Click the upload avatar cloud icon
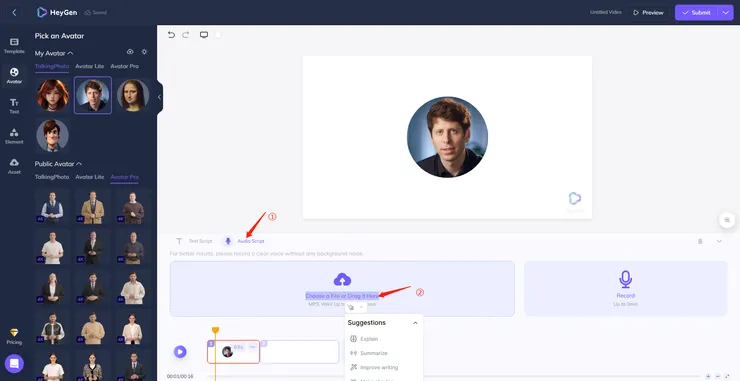Screen dimensions: 740x381 click(x=130, y=52)
